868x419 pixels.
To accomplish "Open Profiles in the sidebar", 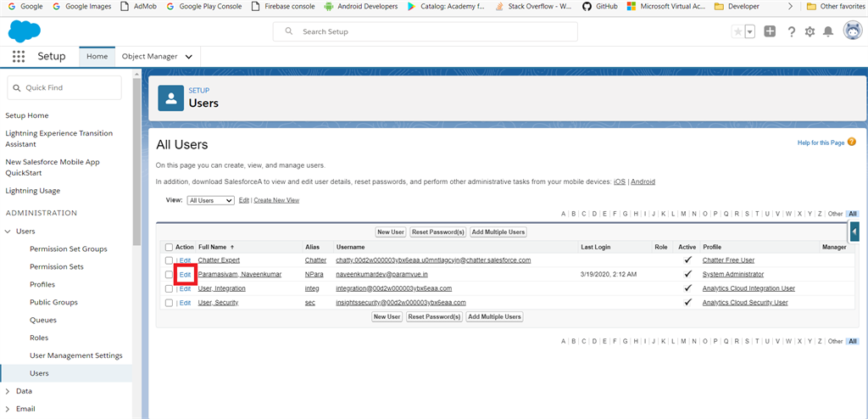I will point(42,284).
